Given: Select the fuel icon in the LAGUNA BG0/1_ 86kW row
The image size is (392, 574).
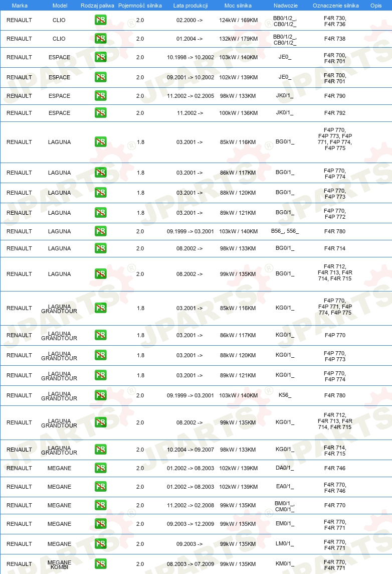Looking at the screenshot, I should pos(101,173).
